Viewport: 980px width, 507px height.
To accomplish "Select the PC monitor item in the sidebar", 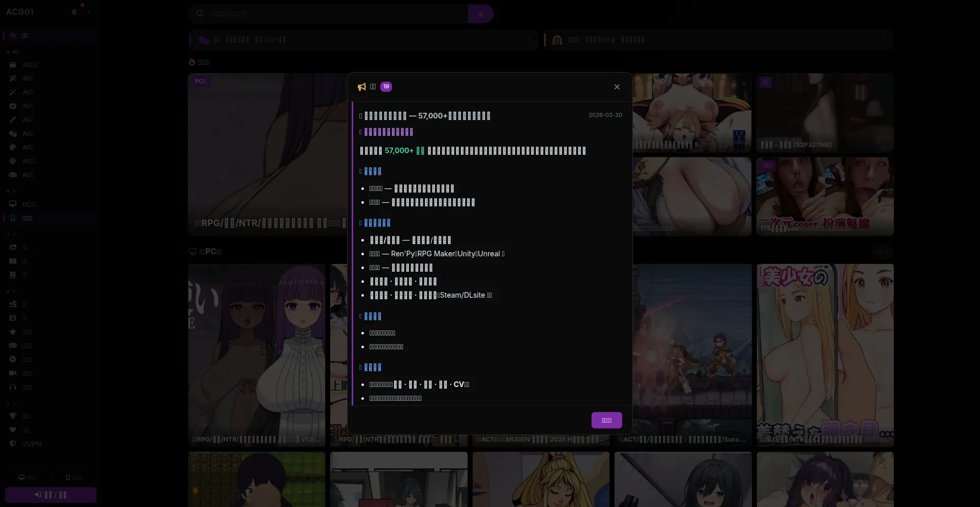I will [x=51, y=204].
